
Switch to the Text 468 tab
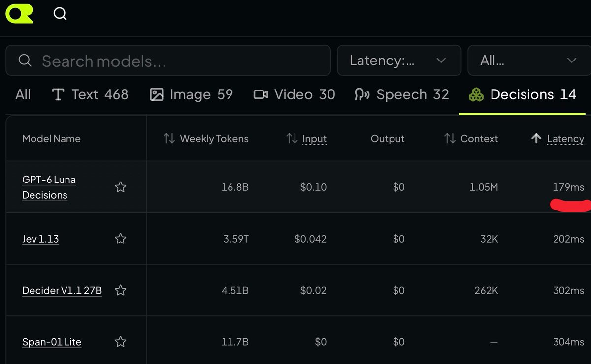click(90, 94)
